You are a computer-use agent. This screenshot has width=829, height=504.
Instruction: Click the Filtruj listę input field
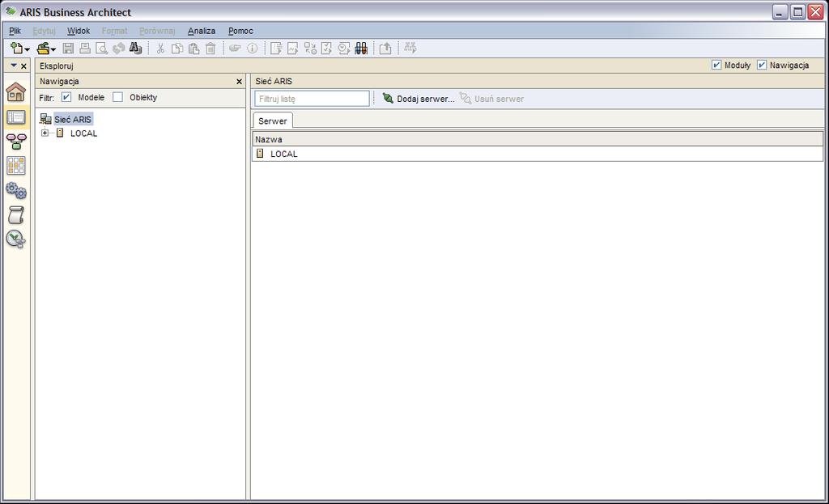click(312, 99)
